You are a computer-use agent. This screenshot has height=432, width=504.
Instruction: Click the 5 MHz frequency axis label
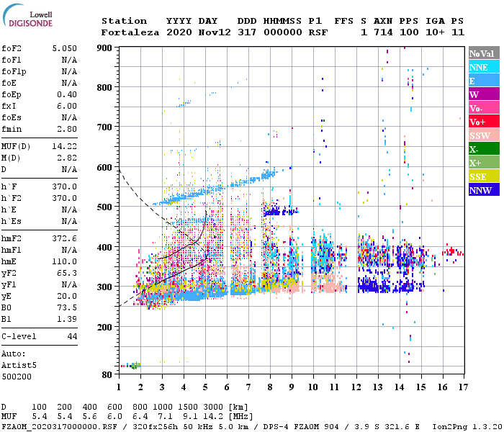[205, 387]
